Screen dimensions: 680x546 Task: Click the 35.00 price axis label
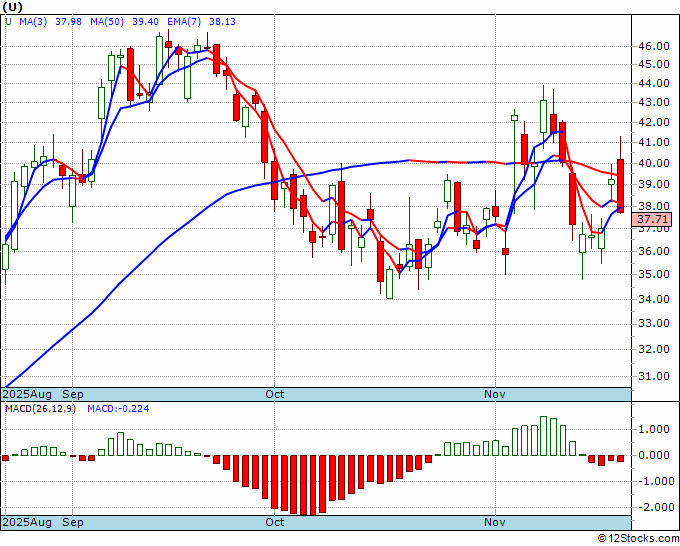point(654,275)
